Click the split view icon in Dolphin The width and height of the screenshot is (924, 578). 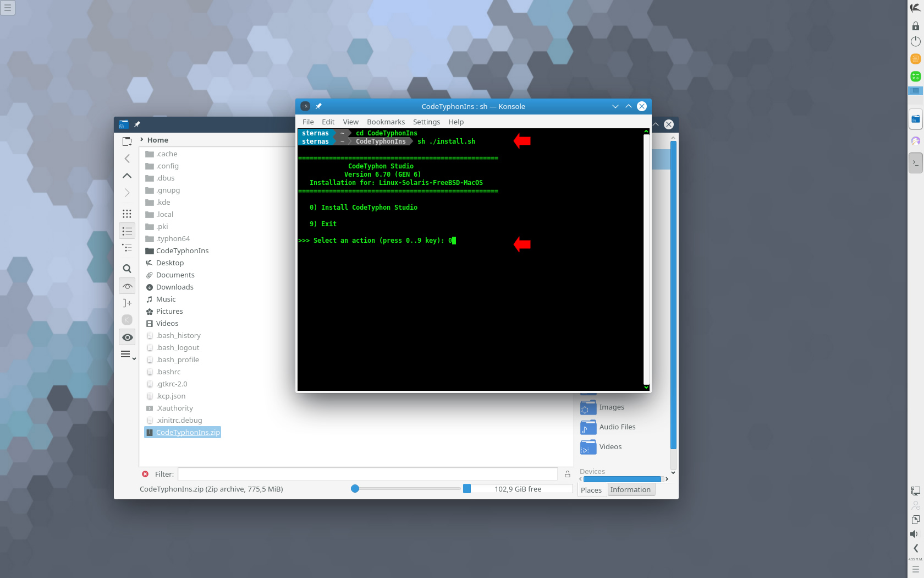[127, 303]
